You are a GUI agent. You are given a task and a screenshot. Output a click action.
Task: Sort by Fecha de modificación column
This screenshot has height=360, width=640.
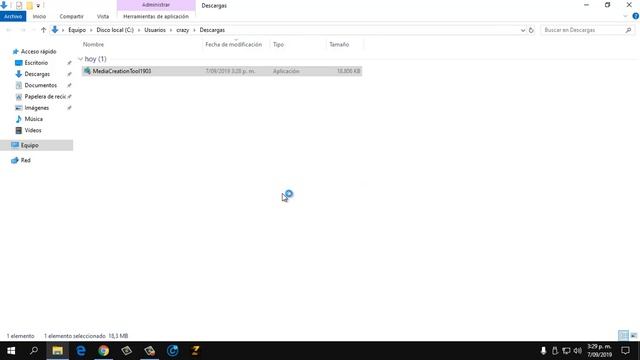click(x=233, y=44)
